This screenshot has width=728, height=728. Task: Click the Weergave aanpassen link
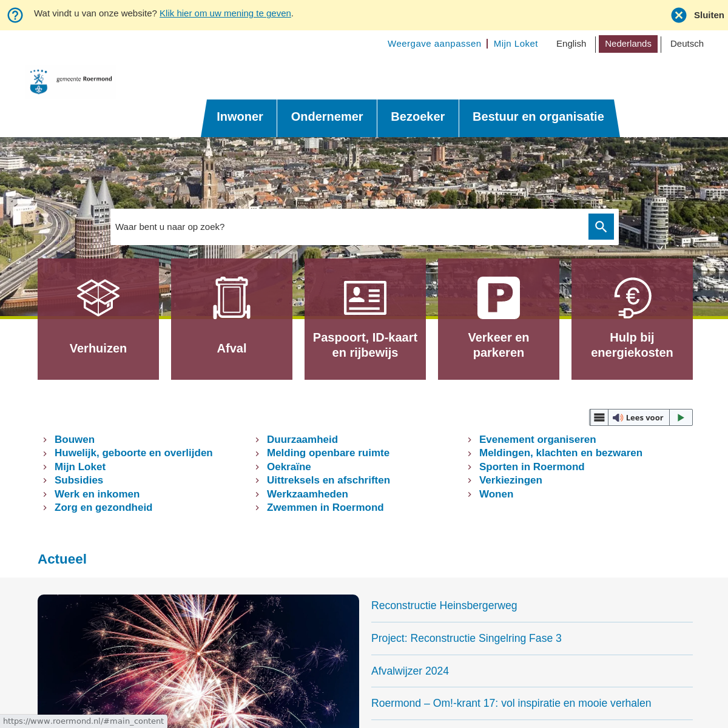(x=434, y=44)
